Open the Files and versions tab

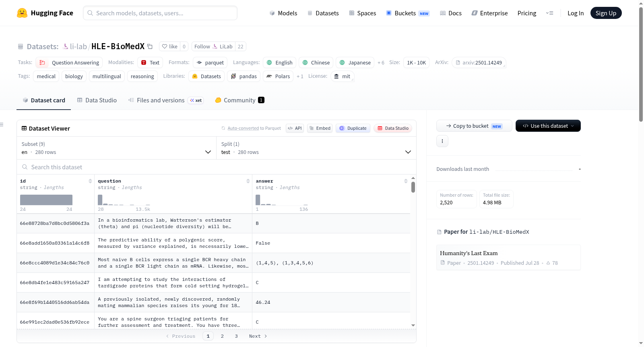166,100
